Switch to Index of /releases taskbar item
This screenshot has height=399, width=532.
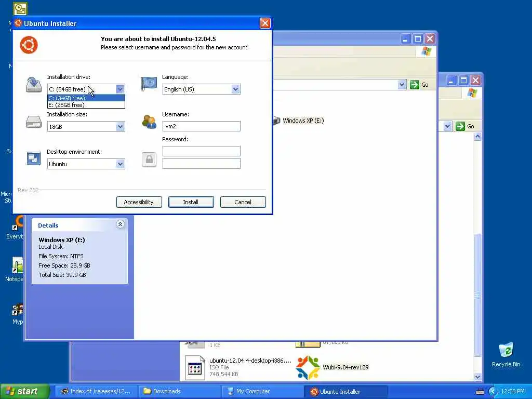tap(96, 391)
